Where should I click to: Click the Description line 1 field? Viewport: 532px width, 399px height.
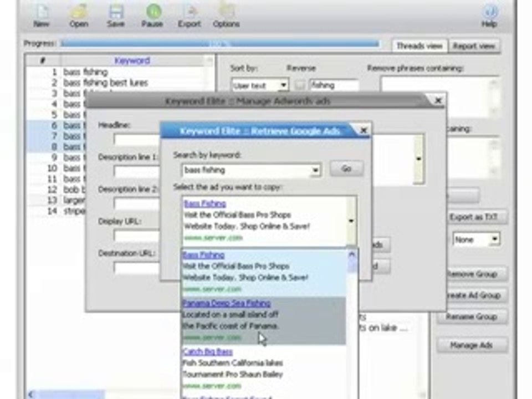pos(137,171)
